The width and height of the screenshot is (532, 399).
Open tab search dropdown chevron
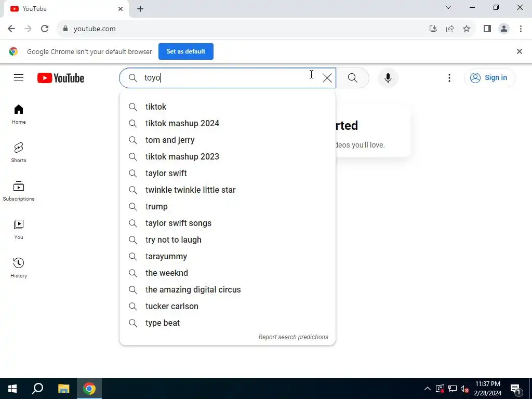tap(448, 7)
